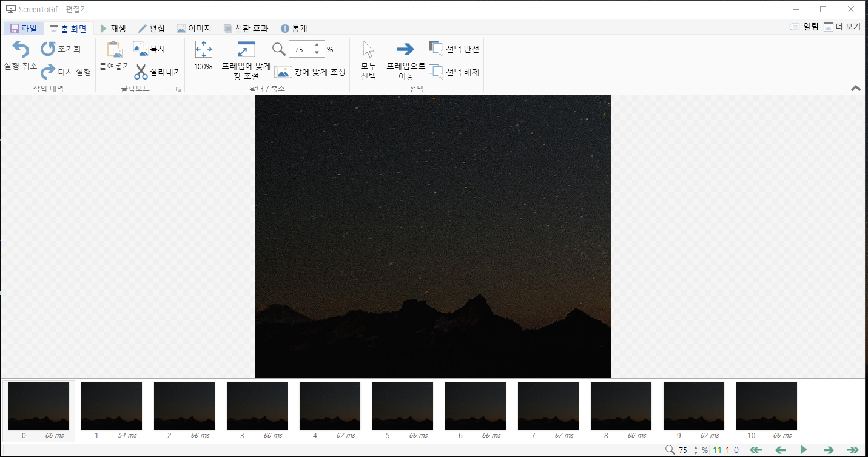Select frame 3 thumbnail
Screen dimensions: 868x457
click(x=257, y=406)
